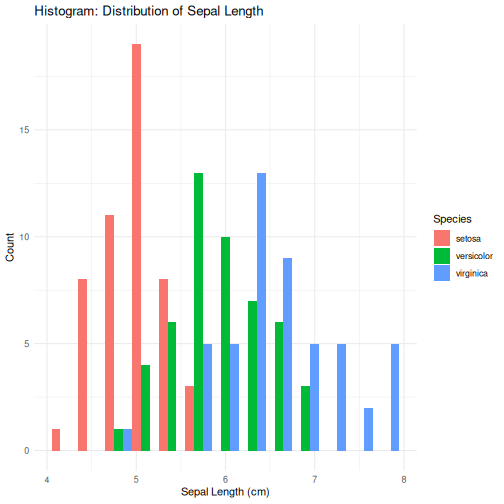504x504 pixels.
Task: Click the leftmost short setosa bar
Action: (56, 440)
